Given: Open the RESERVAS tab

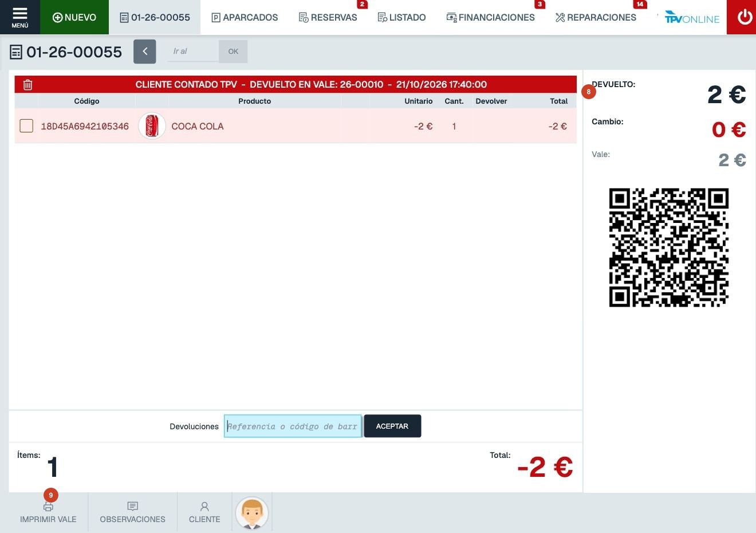Looking at the screenshot, I should click(328, 18).
